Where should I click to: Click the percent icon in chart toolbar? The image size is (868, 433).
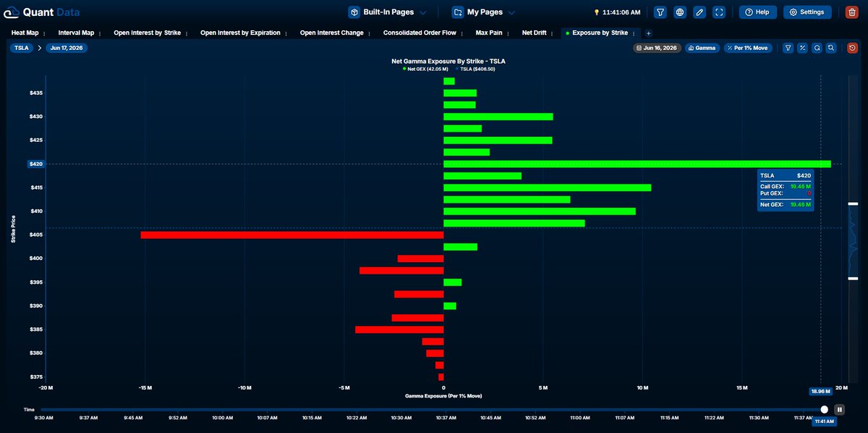click(802, 48)
